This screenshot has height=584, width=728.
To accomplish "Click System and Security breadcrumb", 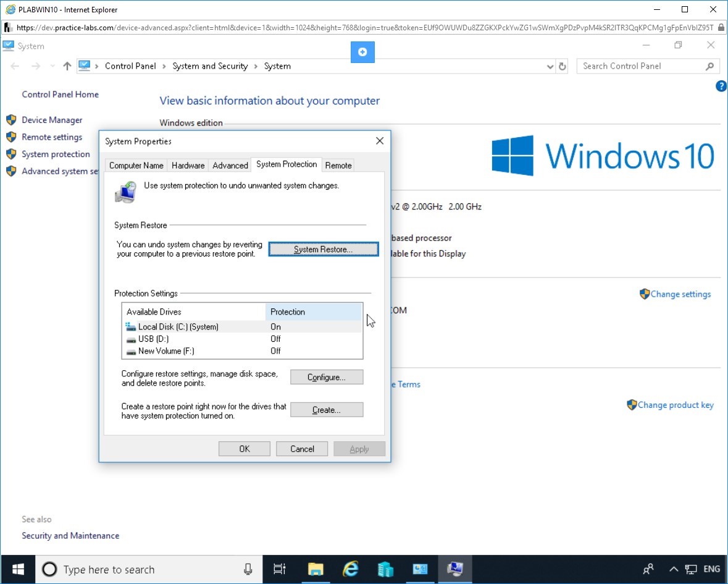I will point(210,66).
